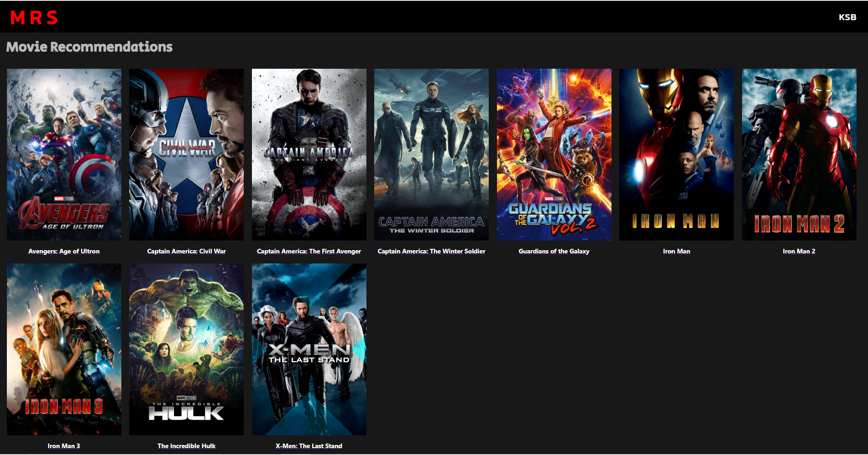This screenshot has height=455, width=868.
Task: Click 'Captain America: The First Avenger' title text
Action: 309,251
